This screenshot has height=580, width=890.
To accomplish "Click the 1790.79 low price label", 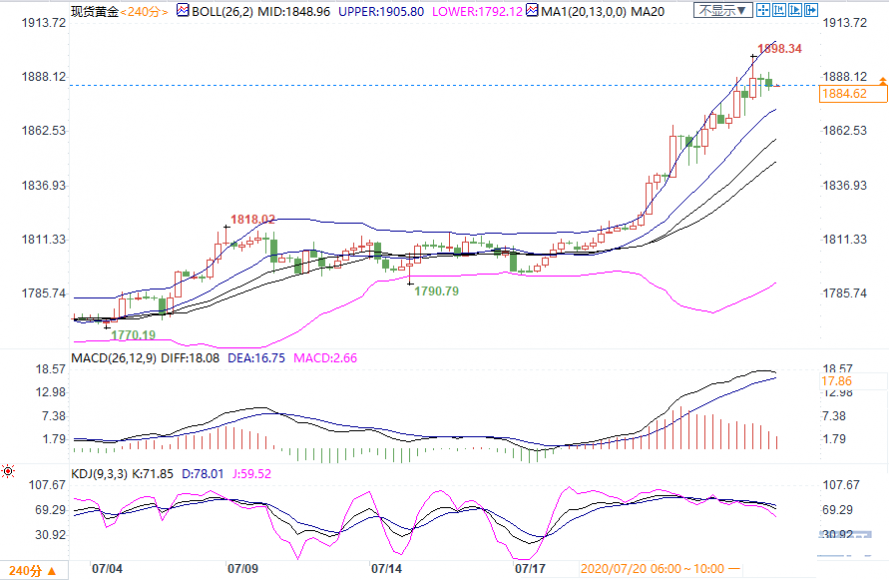I will pos(436,291).
